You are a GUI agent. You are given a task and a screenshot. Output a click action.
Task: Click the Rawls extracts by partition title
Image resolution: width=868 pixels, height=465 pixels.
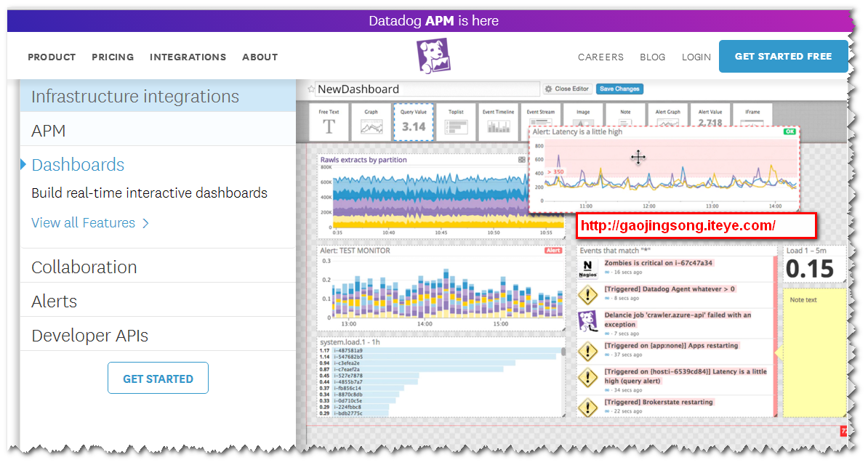click(x=363, y=159)
